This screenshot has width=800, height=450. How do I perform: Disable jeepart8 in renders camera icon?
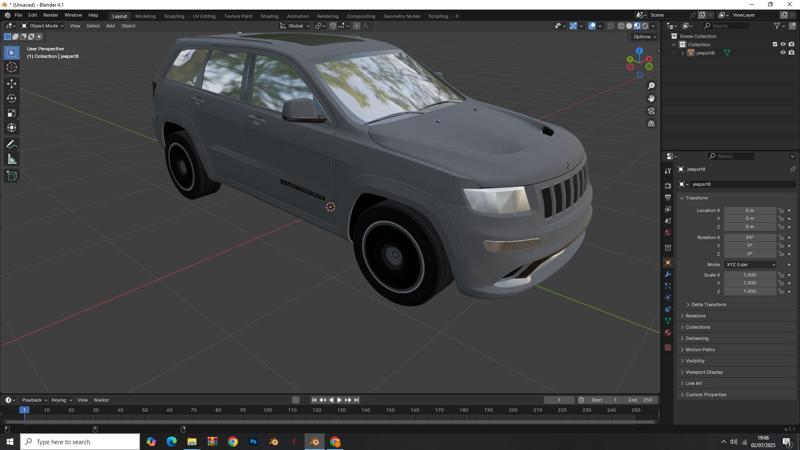(x=791, y=53)
